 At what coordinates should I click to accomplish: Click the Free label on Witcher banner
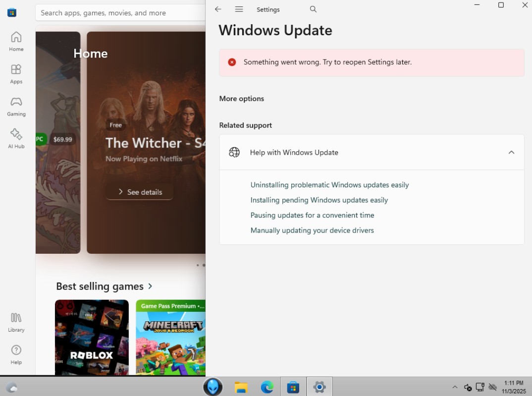point(116,125)
